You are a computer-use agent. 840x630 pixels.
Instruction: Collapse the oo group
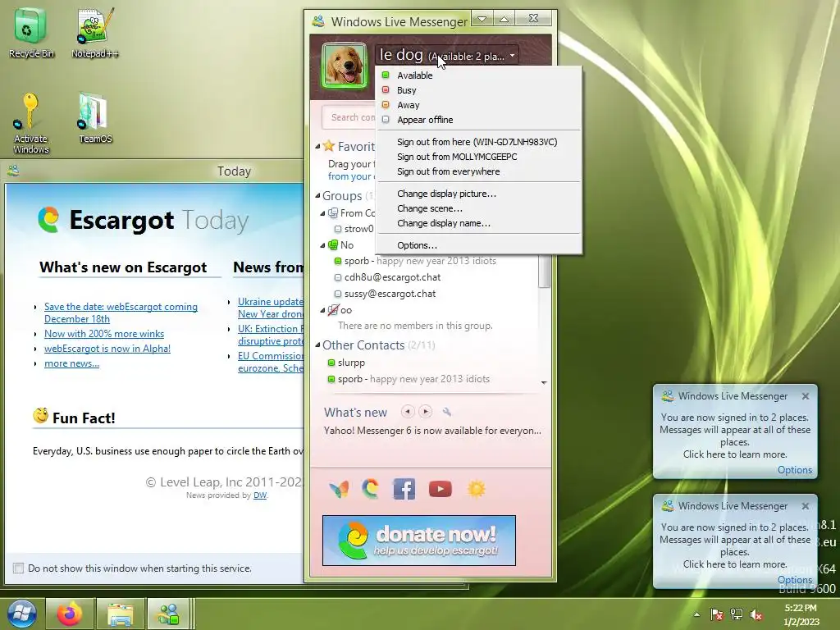click(323, 310)
